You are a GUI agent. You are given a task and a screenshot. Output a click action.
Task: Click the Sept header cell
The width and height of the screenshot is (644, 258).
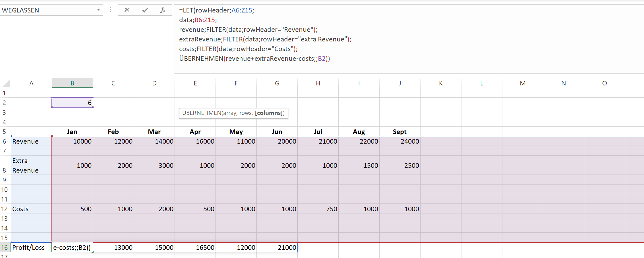400,131
